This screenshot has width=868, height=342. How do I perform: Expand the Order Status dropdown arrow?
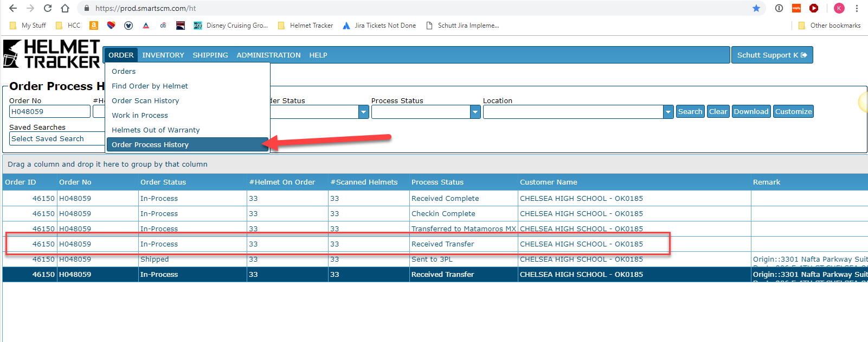click(364, 112)
